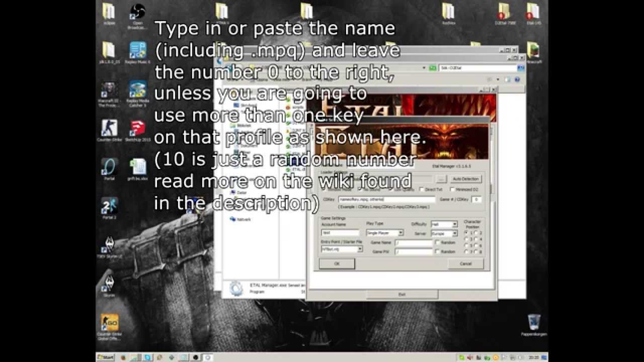The image size is (644, 362).
Task: Click the OBS icon in the taskbar
Action: [196, 357]
